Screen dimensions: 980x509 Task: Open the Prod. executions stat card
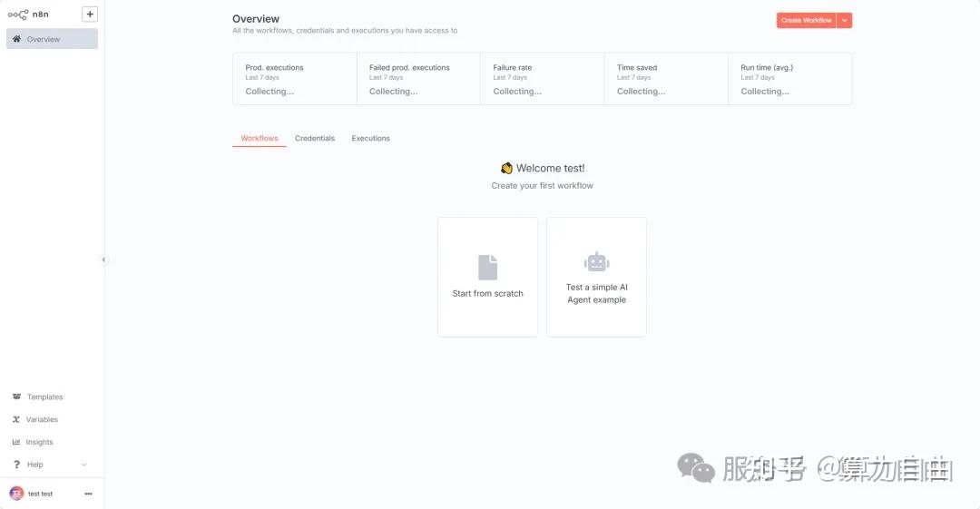tap(295, 79)
